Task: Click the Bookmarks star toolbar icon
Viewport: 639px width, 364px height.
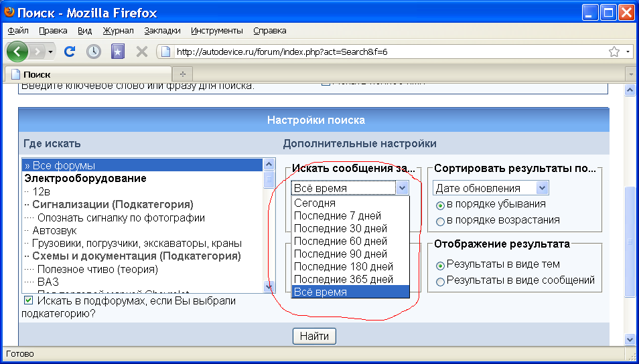Action: 118,52
